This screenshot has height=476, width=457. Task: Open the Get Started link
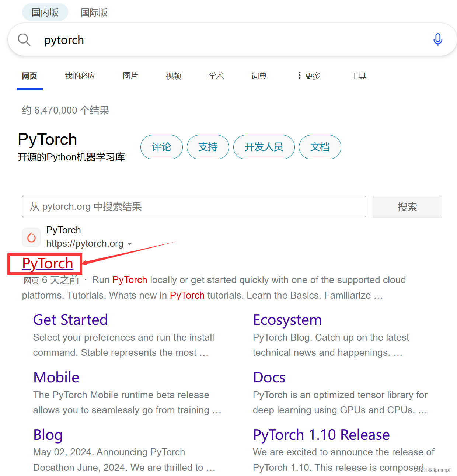70,320
